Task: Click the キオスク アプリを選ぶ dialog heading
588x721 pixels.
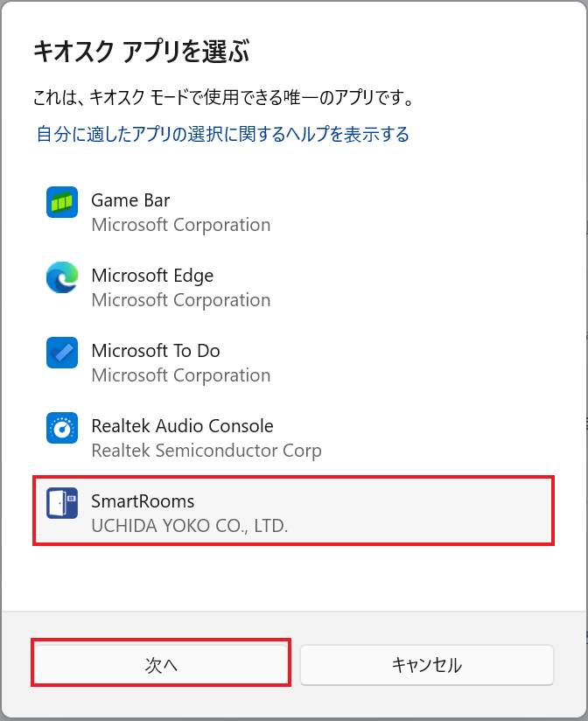Action: [142, 51]
